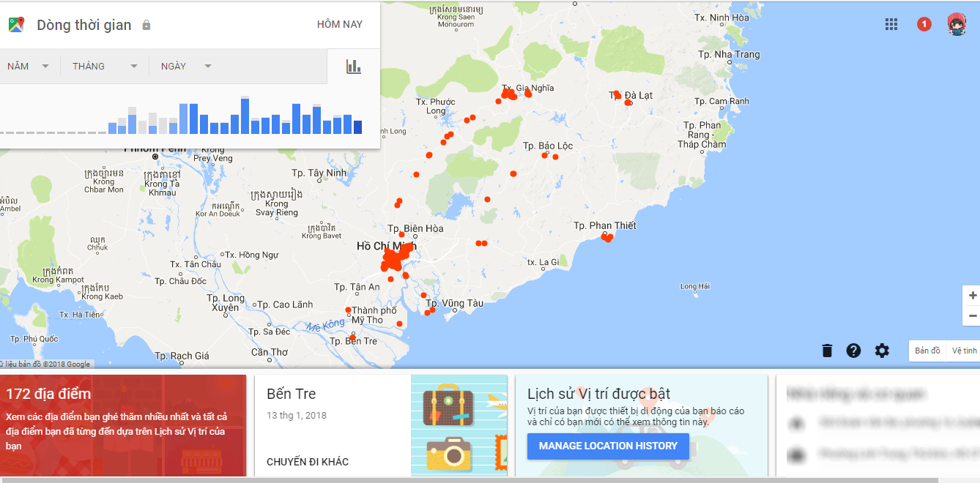The image size is (980, 483).
Task: Click the Tp. Nha Trang map label
Action: (729, 54)
